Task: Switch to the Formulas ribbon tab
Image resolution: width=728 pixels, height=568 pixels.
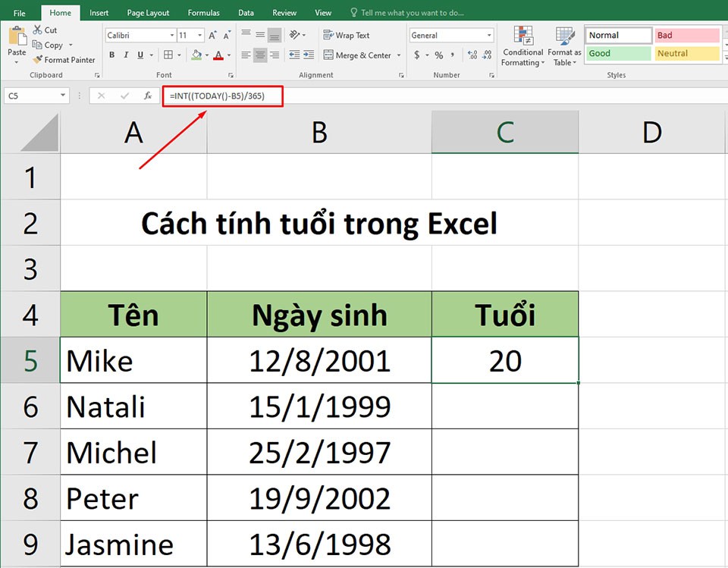Action: tap(203, 12)
